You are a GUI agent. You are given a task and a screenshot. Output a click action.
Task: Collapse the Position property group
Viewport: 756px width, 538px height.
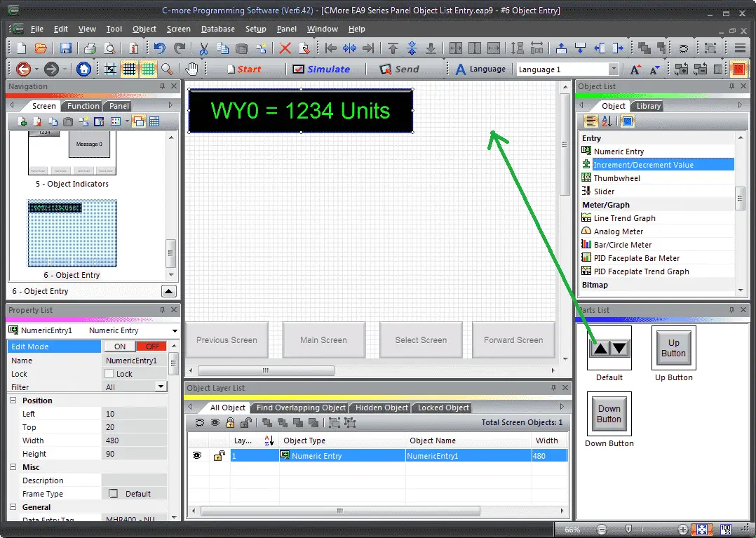13,400
